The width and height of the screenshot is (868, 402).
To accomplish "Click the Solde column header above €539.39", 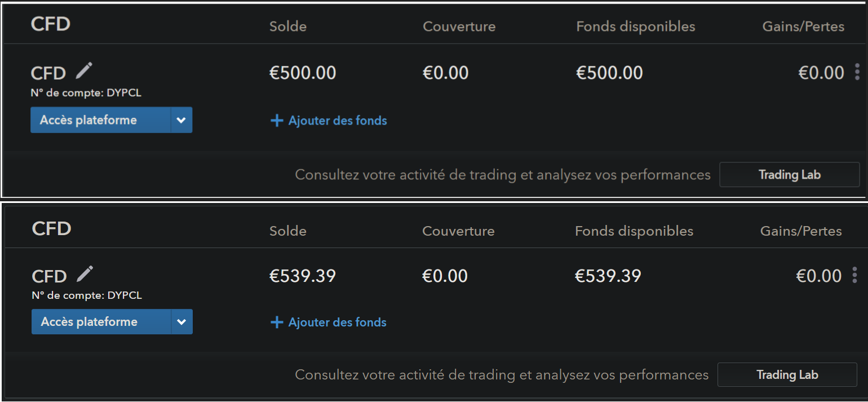I will [x=288, y=231].
